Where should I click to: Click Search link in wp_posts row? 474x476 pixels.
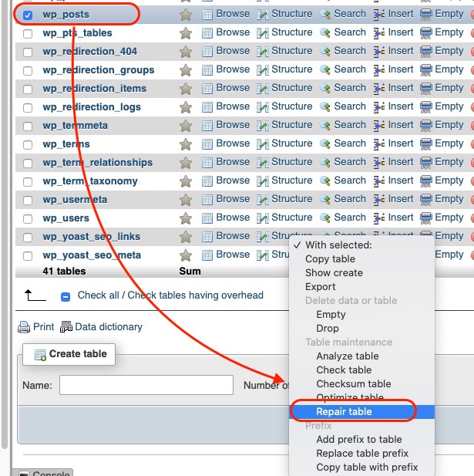click(350, 14)
